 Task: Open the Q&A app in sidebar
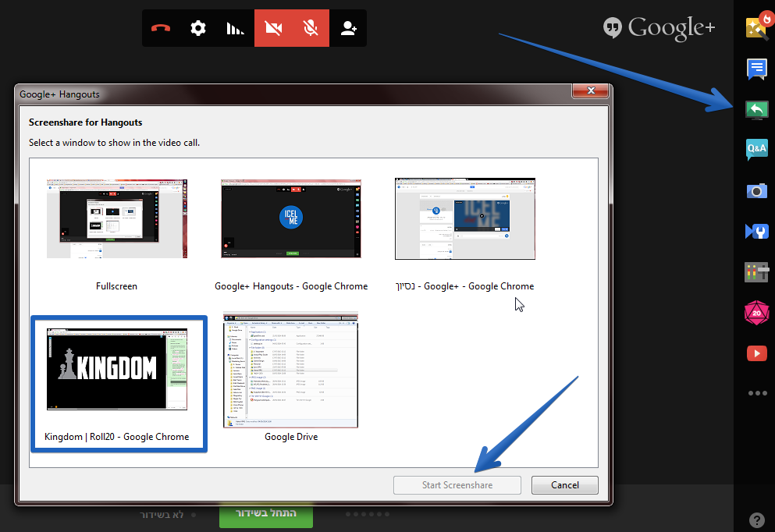tap(757, 149)
